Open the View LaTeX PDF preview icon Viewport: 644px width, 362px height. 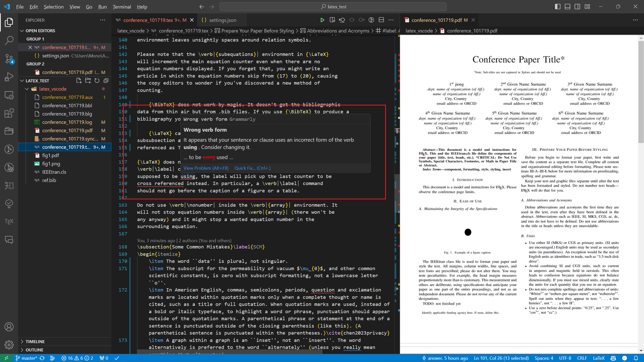click(x=331, y=20)
